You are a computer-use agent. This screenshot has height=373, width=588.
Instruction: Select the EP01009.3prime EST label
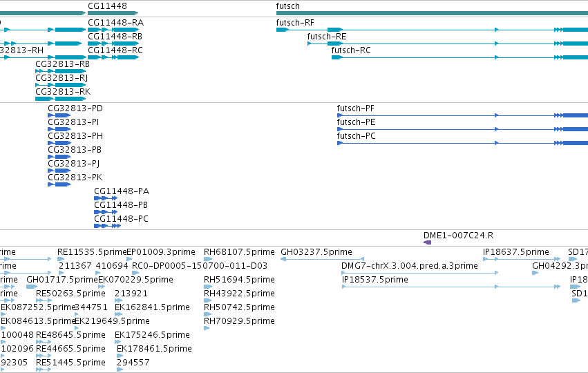point(161,252)
